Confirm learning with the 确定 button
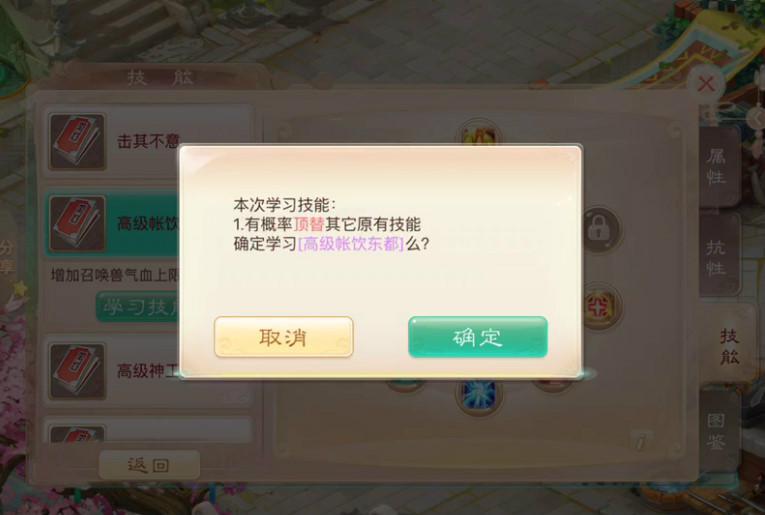The height and width of the screenshot is (515, 765). [x=478, y=337]
